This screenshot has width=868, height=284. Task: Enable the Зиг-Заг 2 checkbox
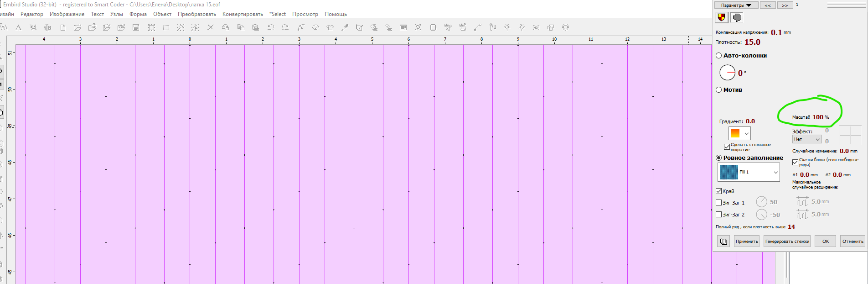[718, 215]
